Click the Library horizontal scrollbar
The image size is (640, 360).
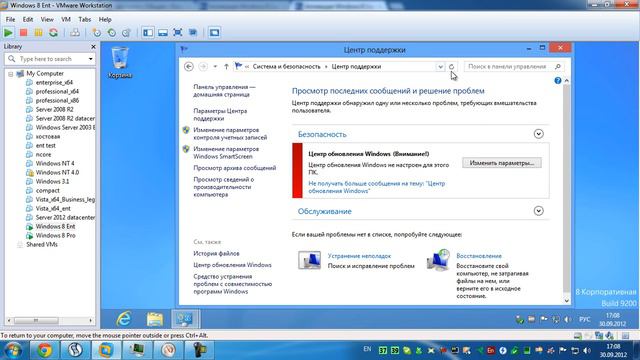tap(50, 320)
